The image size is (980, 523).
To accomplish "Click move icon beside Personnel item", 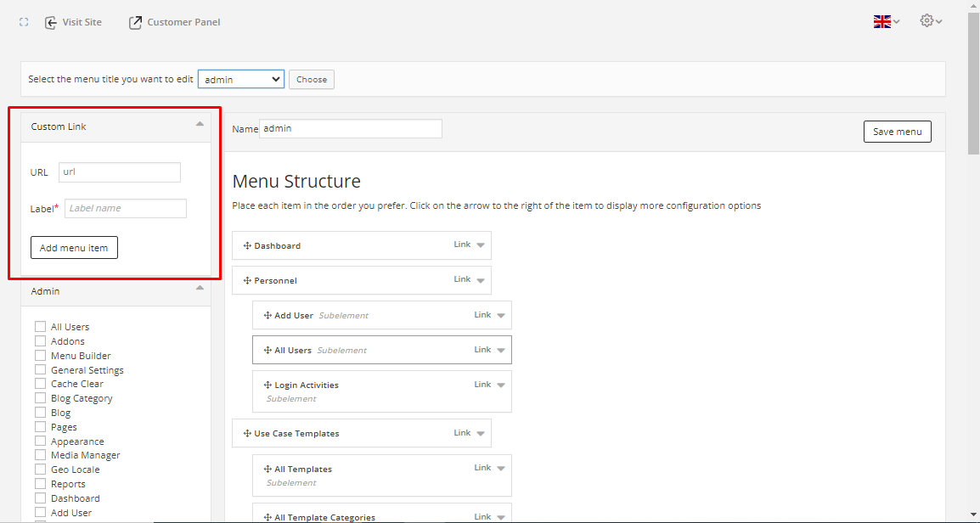I will pos(247,281).
